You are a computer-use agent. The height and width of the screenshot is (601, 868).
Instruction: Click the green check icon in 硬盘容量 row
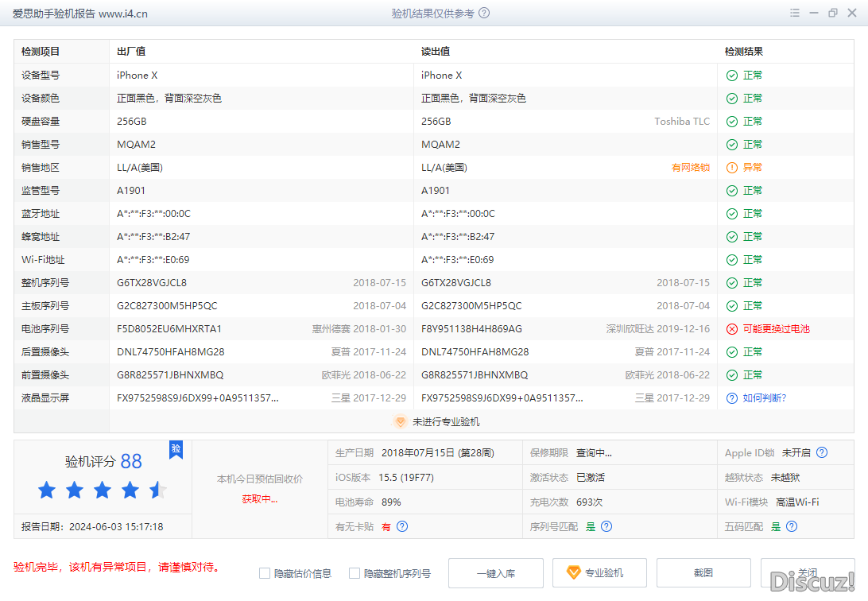(x=732, y=122)
